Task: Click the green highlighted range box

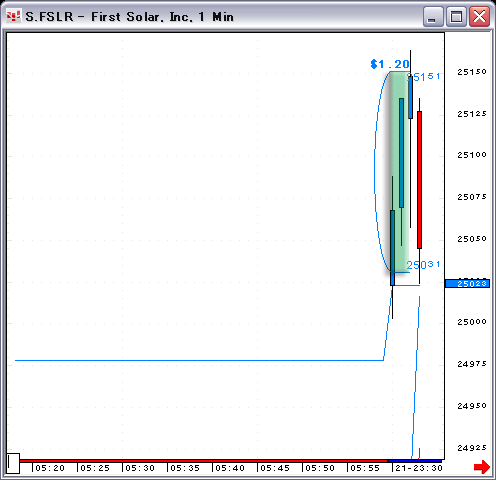Action: coord(399,172)
